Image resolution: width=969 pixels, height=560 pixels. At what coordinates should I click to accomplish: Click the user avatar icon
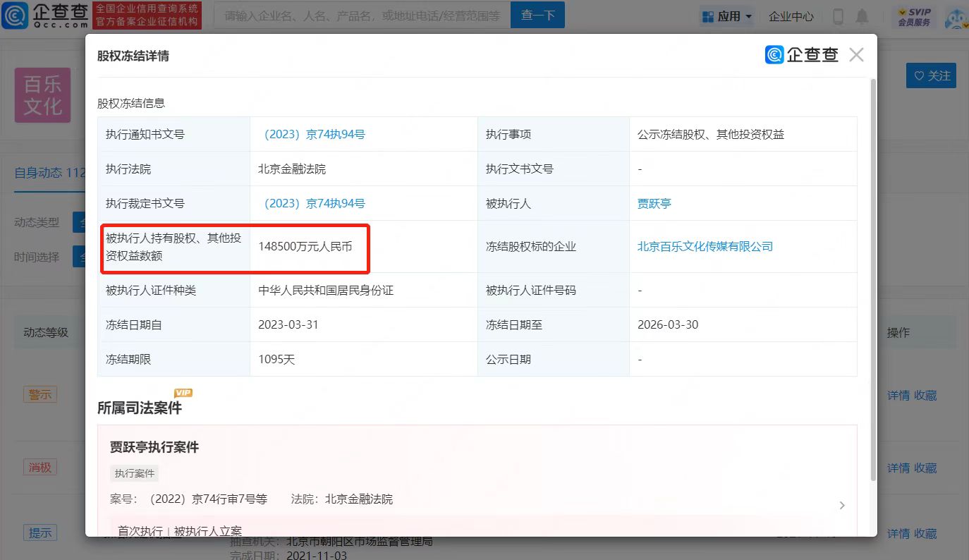coord(955,17)
